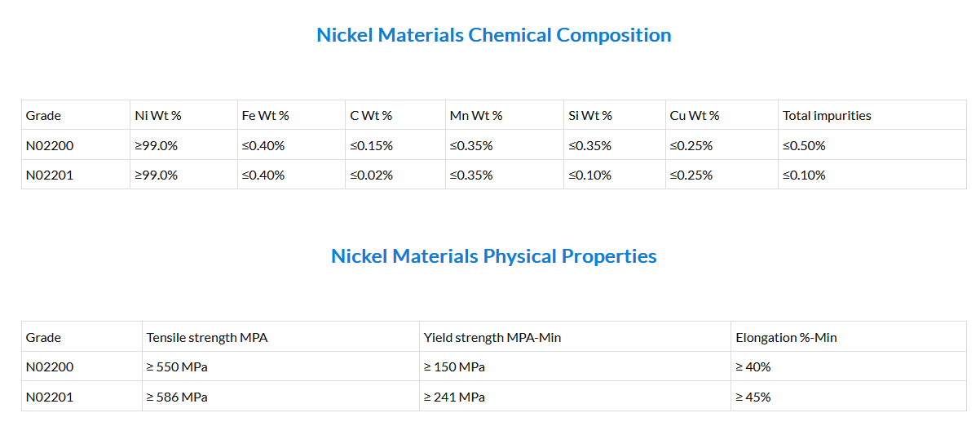Click the Yield strength MPA-Min column header

tap(492, 338)
